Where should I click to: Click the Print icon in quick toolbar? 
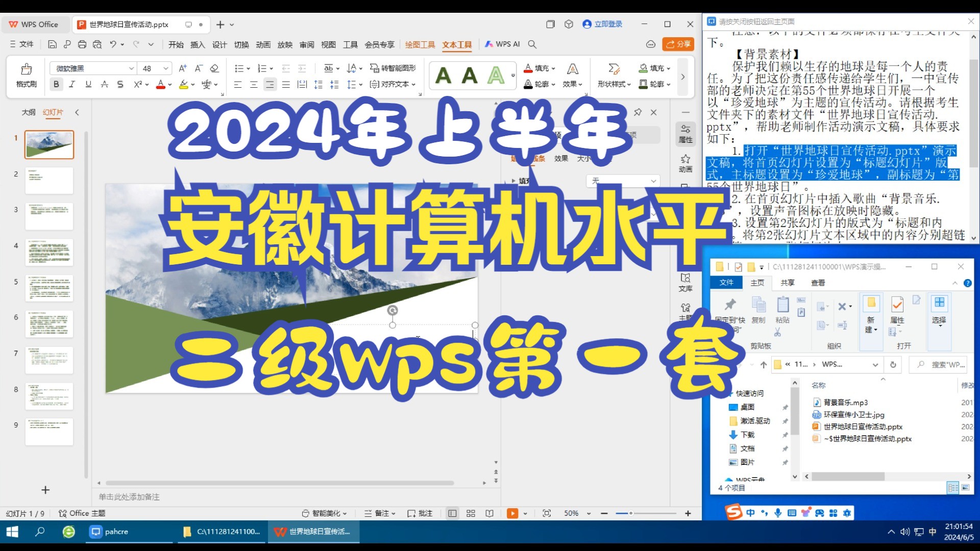[x=82, y=44]
